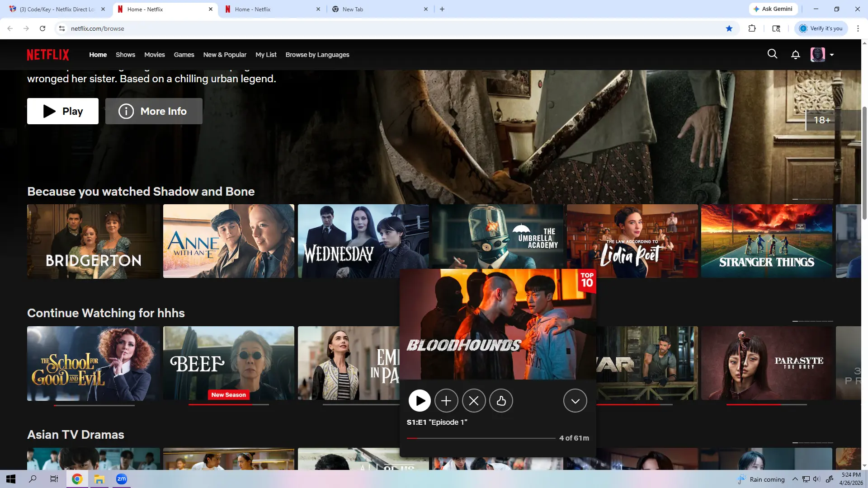Open Netflix search
This screenshot has height=488, width=868.
pyautogui.click(x=773, y=54)
